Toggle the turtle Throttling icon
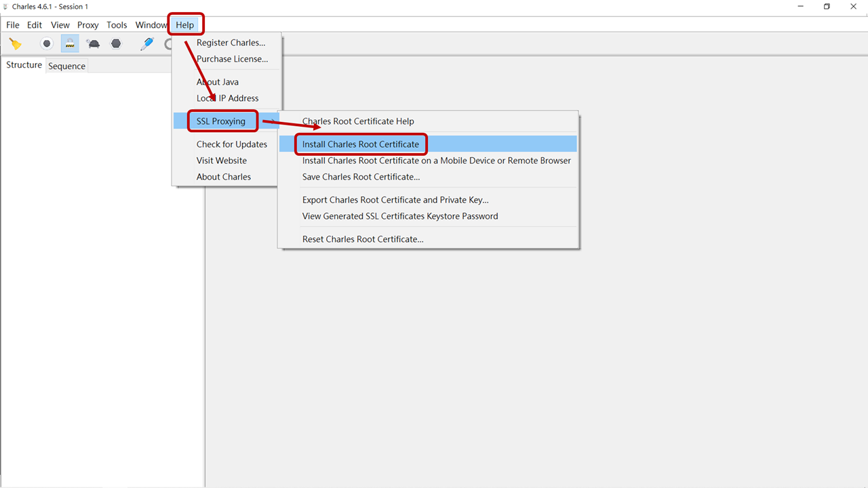Viewport: 868px width, 488px height. [x=93, y=44]
